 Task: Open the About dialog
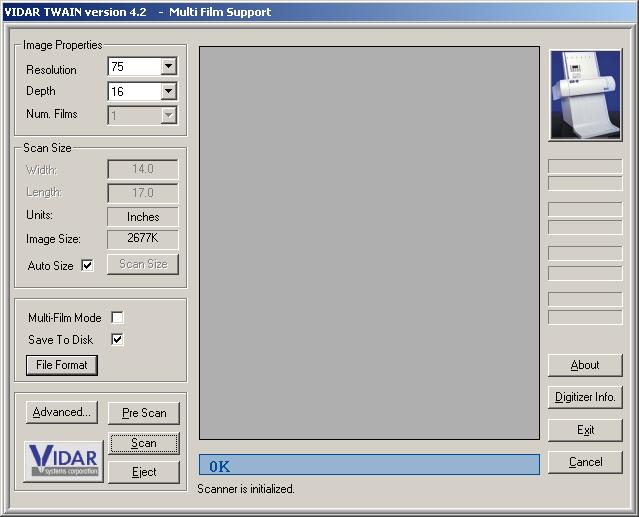click(x=585, y=365)
